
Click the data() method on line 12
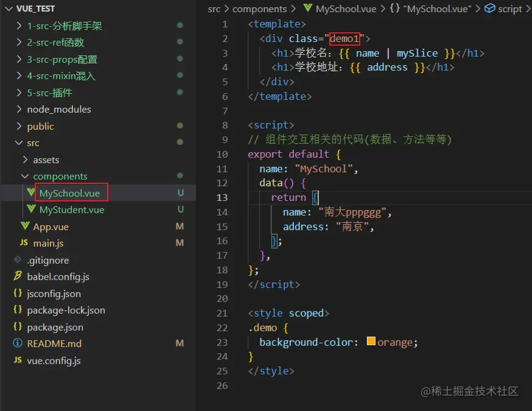click(277, 183)
